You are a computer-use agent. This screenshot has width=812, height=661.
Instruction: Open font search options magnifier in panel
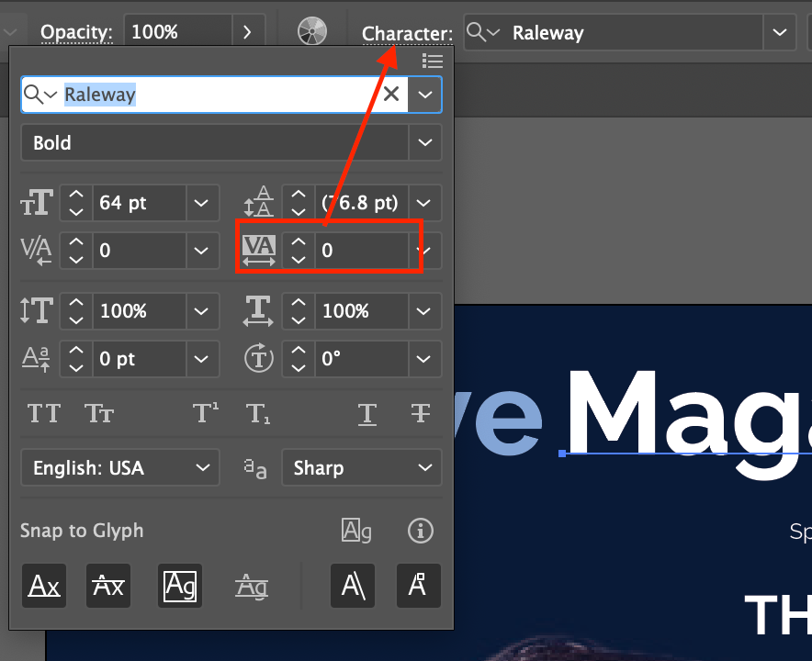click(39, 95)
